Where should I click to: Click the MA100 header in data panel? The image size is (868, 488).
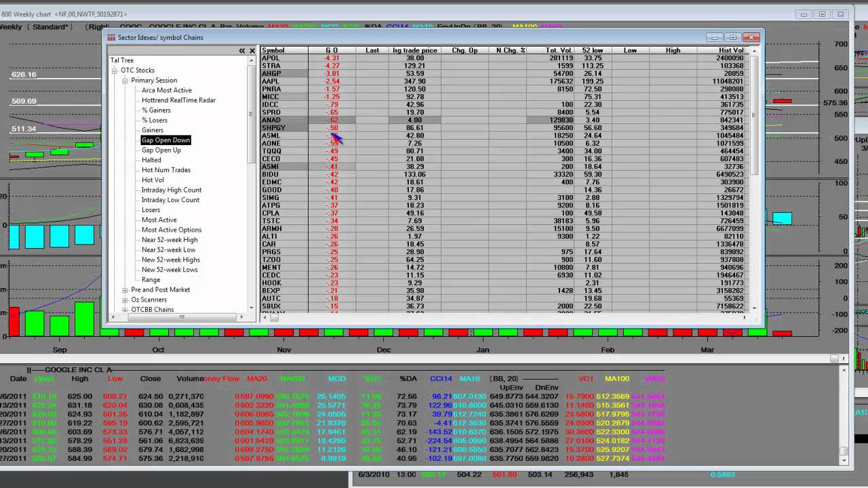(617, 378)
